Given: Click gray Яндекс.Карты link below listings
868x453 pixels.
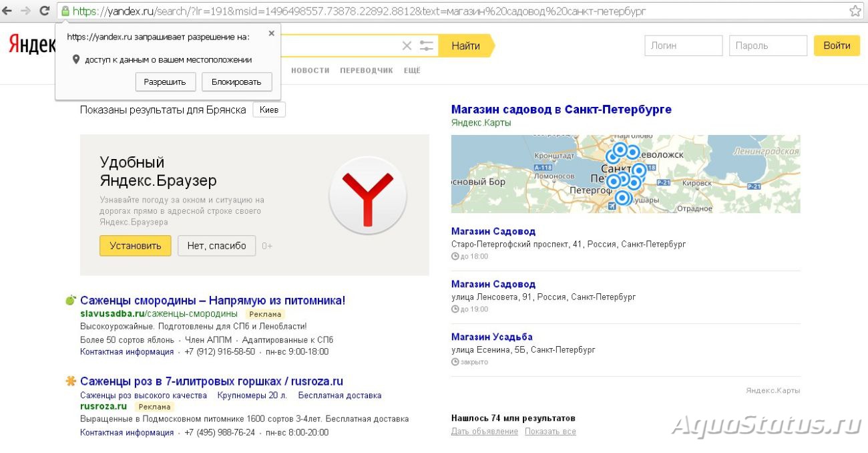Looking at the screenshot, I should click(x=773, y=391).
